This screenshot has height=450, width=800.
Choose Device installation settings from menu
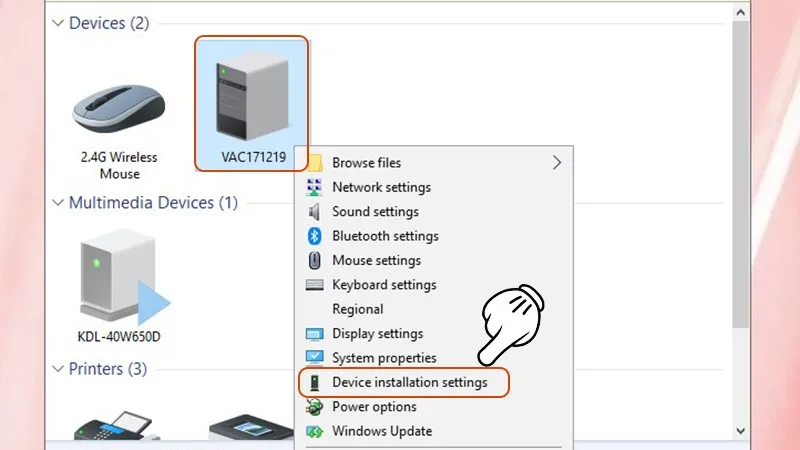point(409,383)
